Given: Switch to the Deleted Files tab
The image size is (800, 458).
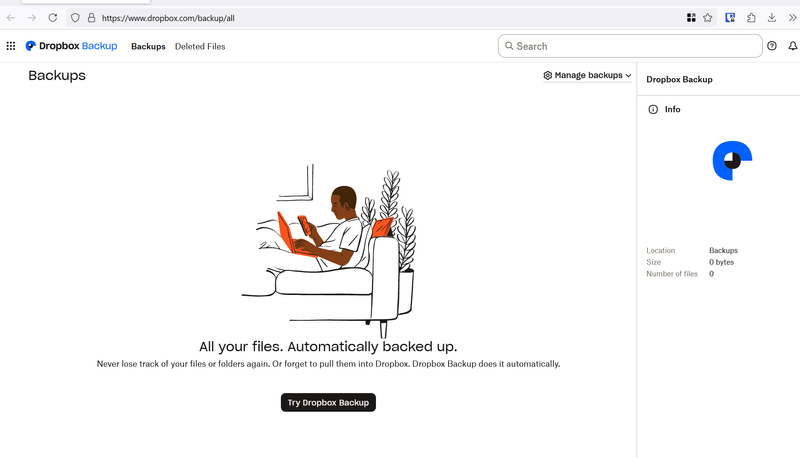Looking at the screenshot, I should (200, 46).
